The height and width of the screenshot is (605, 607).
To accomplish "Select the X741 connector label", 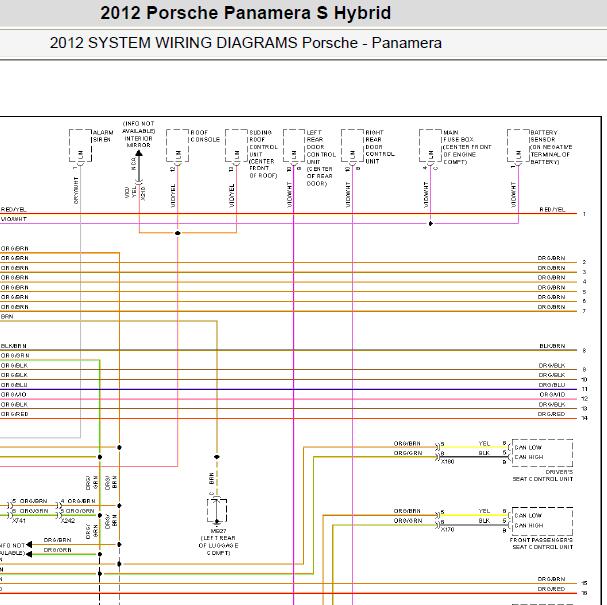I will point(19,521).
